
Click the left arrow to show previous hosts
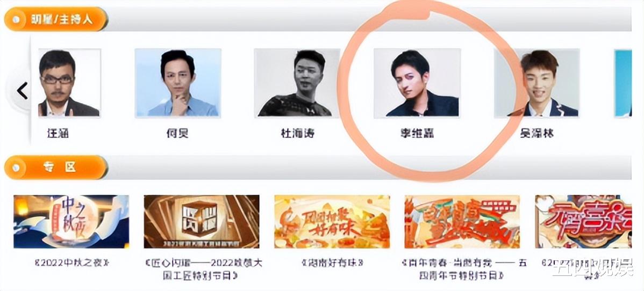(22, 91)
